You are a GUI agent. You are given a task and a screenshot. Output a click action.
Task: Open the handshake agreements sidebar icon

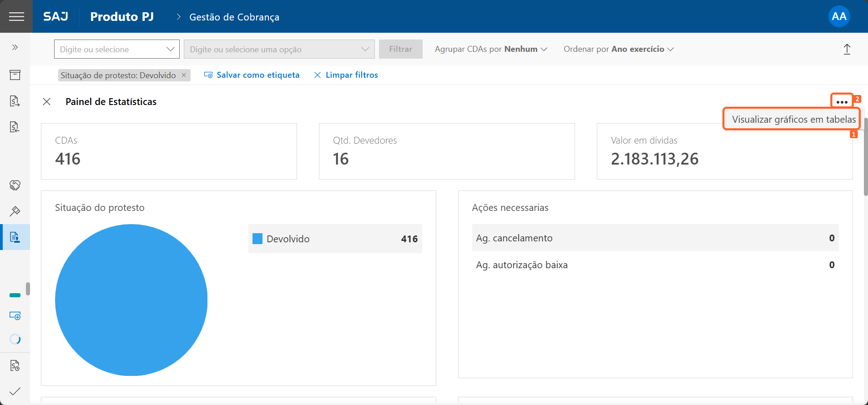tap(15, 185)
